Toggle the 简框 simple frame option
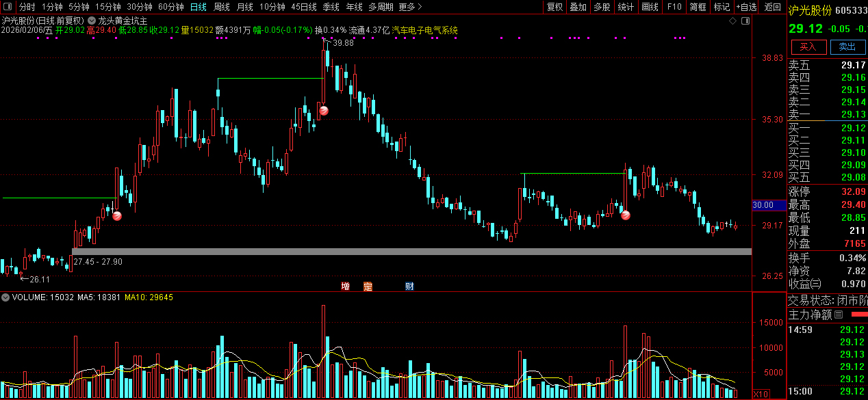 [698, 7]
